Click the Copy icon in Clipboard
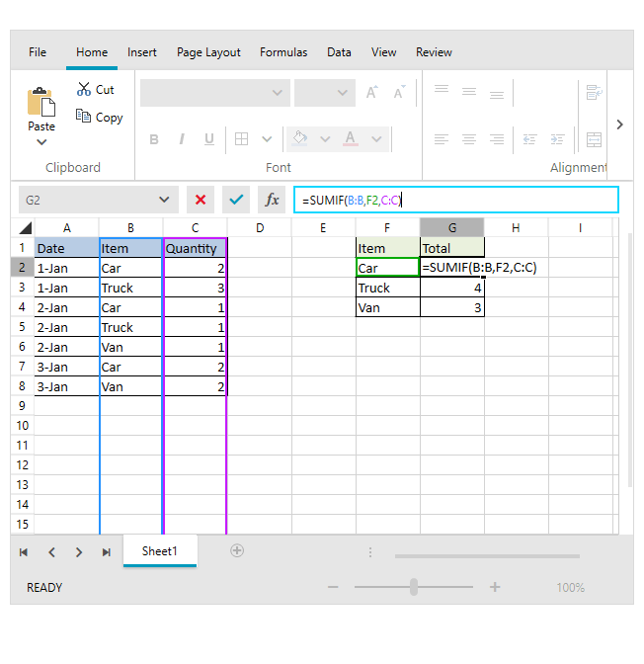This screenshot has width=644, height=664. coord(84,117)
